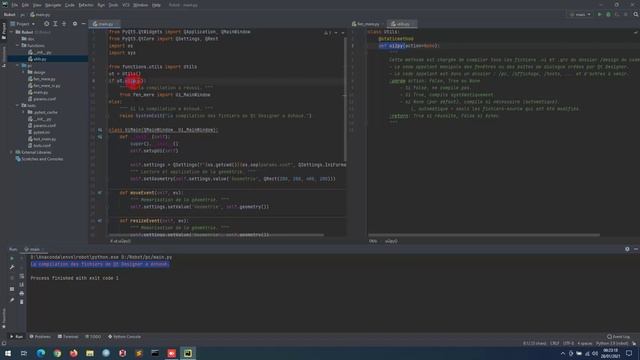Click Windows Start button
The image size is (640, 360).
[x=8, y=353]
